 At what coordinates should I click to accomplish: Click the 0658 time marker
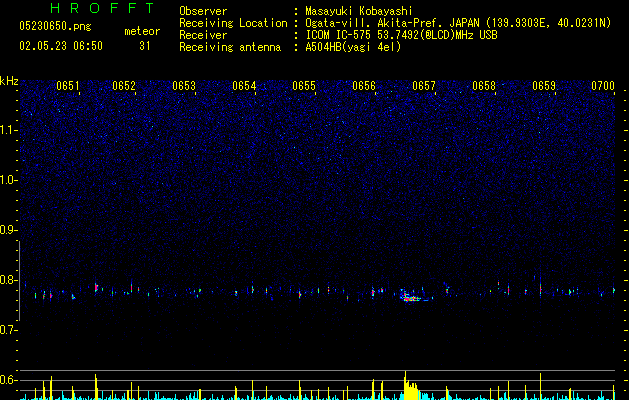[484, 86]
